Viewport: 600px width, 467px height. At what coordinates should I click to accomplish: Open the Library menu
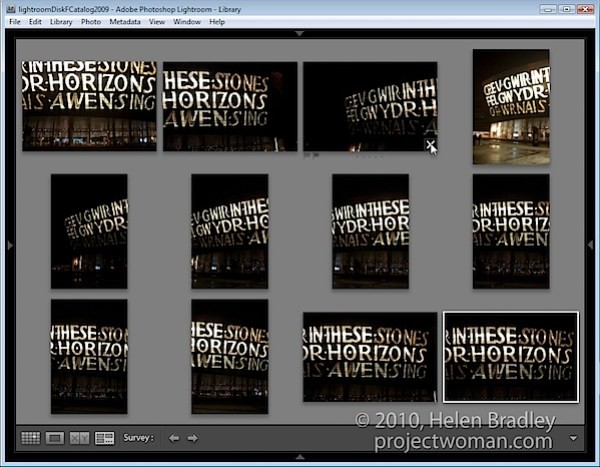61,22
